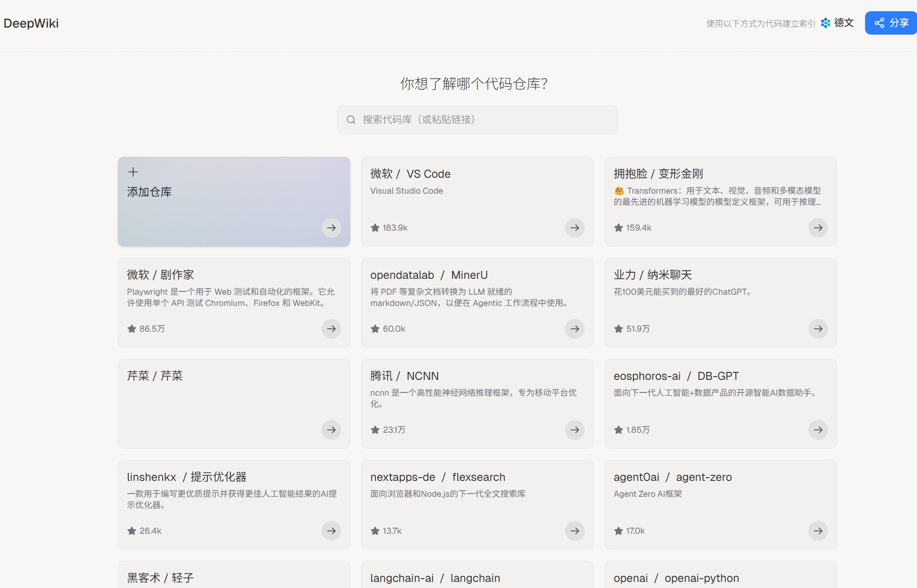
Task: Click the plus icon above 添加仓库
Action: (x=133, y=172)
